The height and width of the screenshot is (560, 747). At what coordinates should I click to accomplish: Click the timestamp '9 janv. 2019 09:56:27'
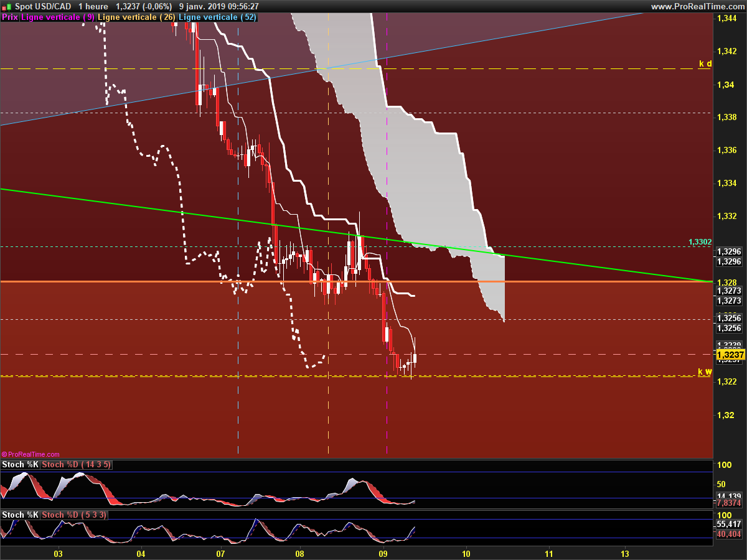[x=219, y=6]
